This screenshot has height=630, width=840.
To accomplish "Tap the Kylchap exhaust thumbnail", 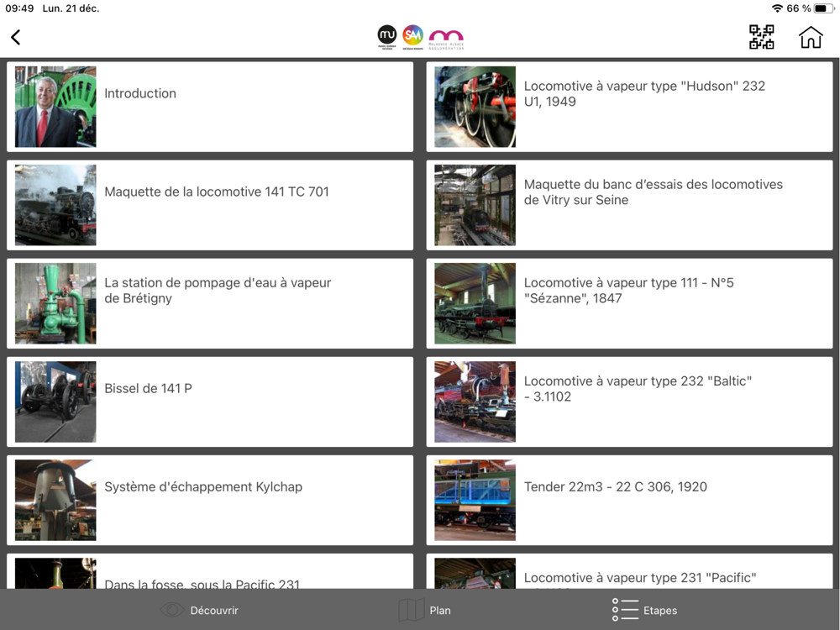I will pyautogui.click(x=55, y=501).
